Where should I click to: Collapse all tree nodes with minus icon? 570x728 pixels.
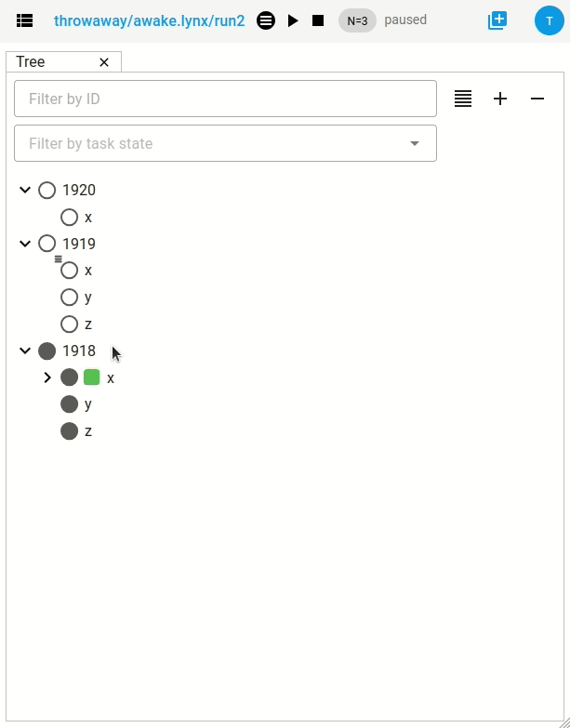pos(537,99)
